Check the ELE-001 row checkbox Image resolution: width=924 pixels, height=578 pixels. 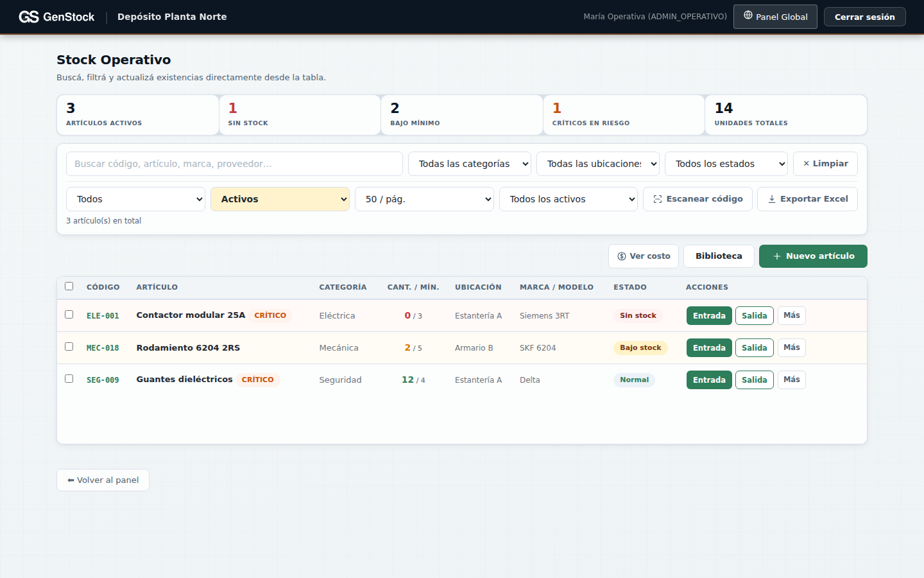[69, 315]
